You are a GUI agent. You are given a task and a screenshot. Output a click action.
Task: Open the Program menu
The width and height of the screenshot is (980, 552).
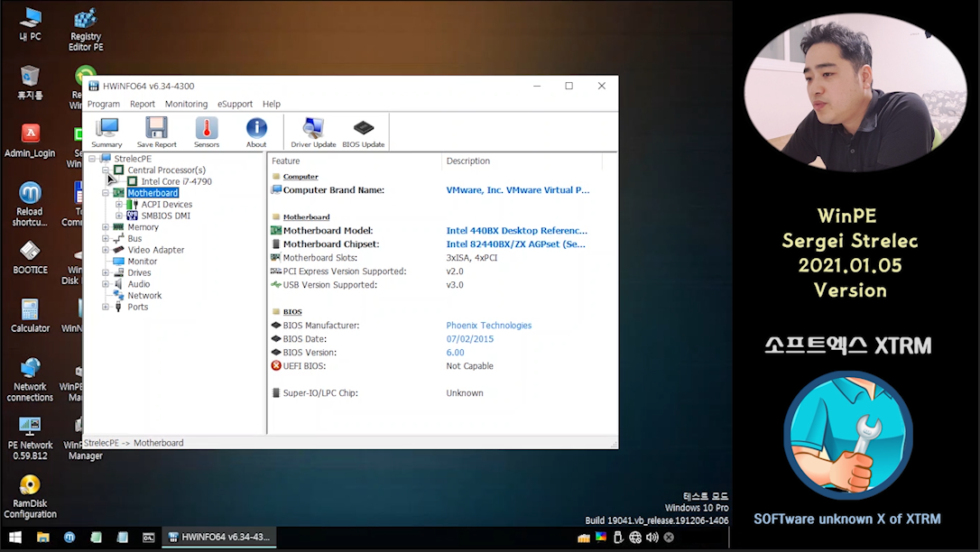click(103, 105)
